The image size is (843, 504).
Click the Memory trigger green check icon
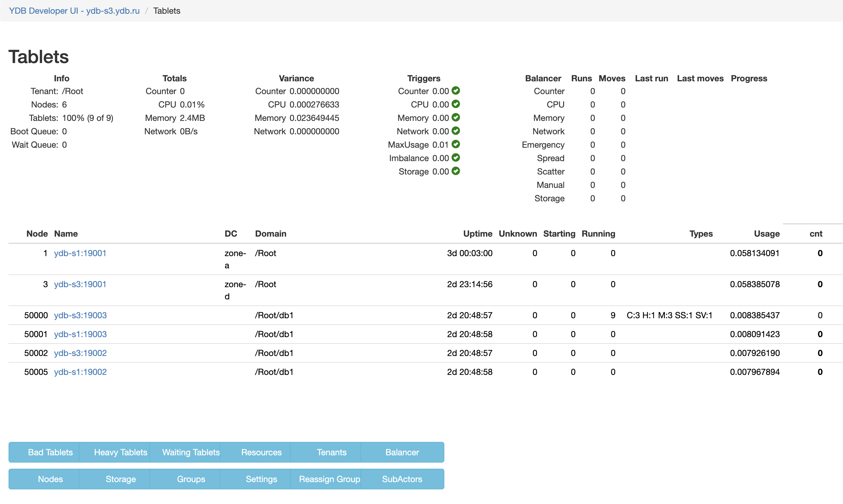[456, 118]
